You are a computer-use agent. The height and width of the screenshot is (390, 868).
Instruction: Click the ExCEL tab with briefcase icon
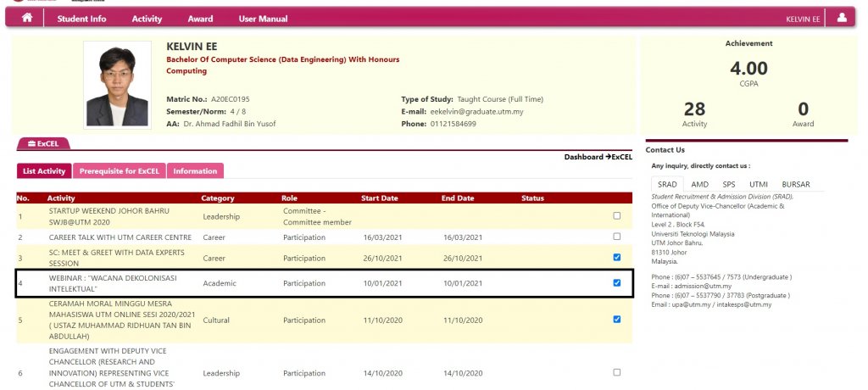43,144
